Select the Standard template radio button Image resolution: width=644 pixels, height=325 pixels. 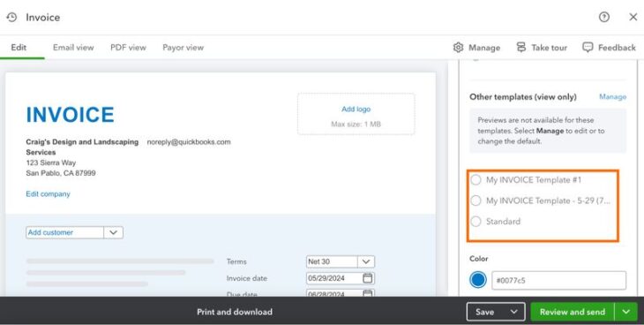click(x=476, y=222)
